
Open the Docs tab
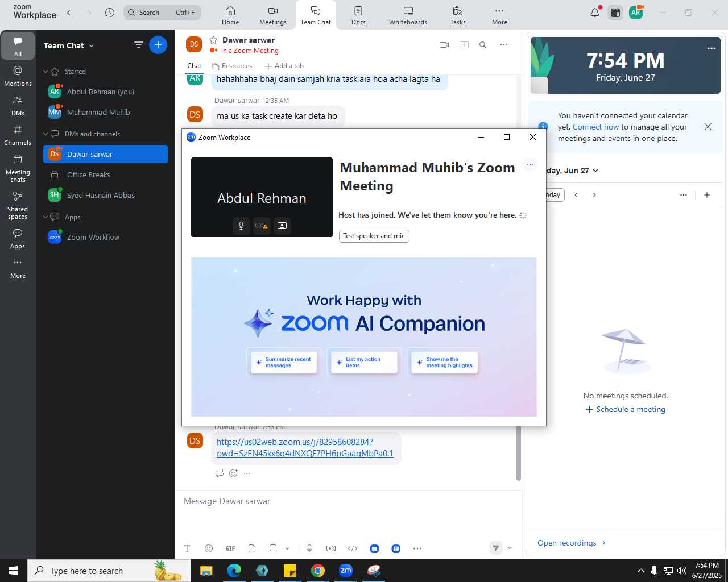358,15
